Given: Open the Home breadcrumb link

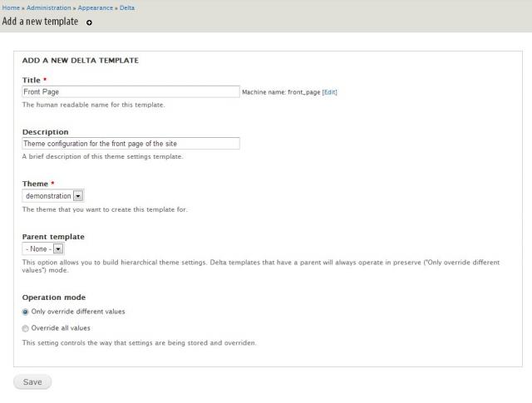Looking at the screenshot, I should point(11,7).
